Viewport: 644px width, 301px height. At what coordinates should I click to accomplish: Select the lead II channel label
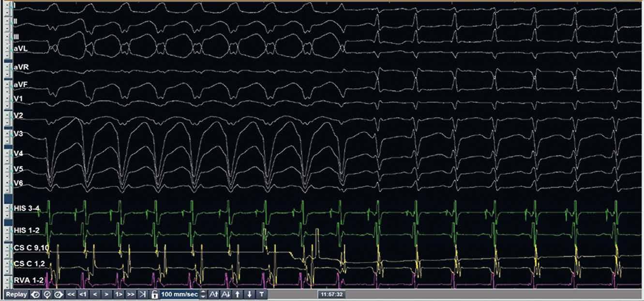pyautogui.click(x=15, y=21)
